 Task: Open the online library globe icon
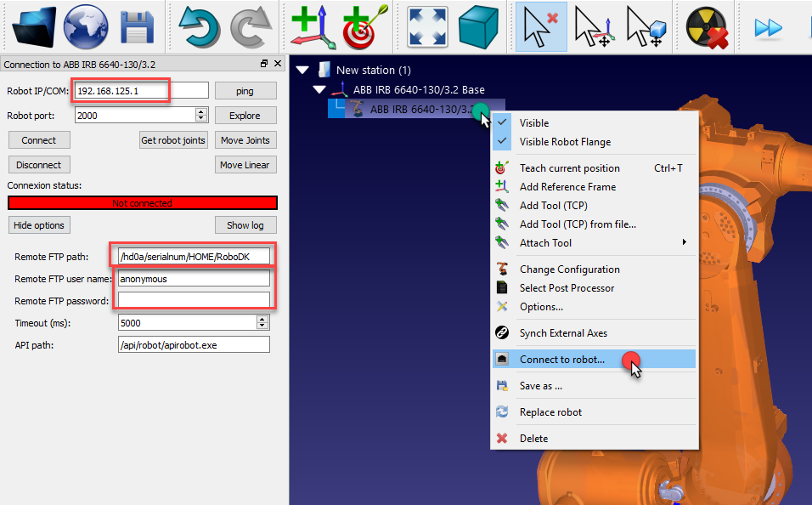[86, 26]
